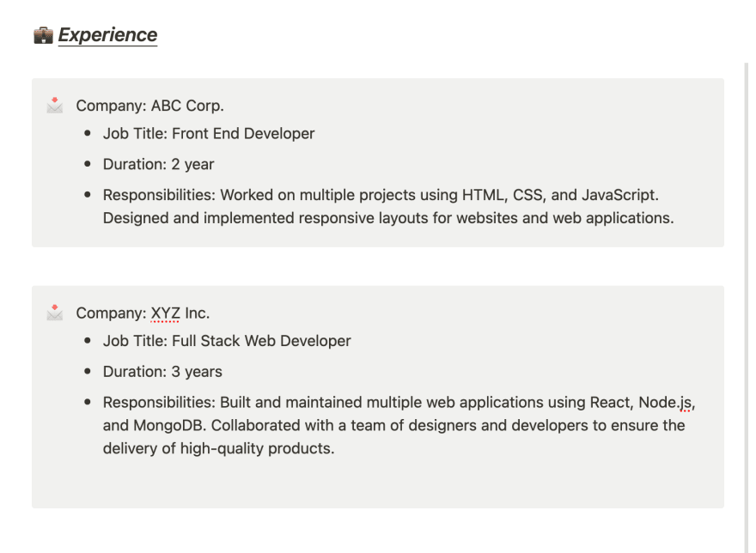This screenshot has height=553, width=756.
Task: Click the 'Company: XYZ Inc.' line
Action: tap(143, 313)
